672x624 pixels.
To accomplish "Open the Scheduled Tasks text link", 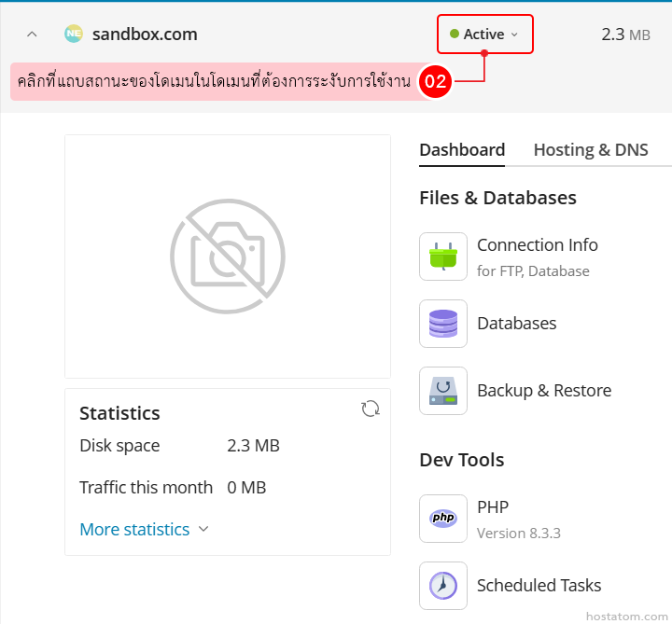I will pyautogui.click(x=539, y=586).
